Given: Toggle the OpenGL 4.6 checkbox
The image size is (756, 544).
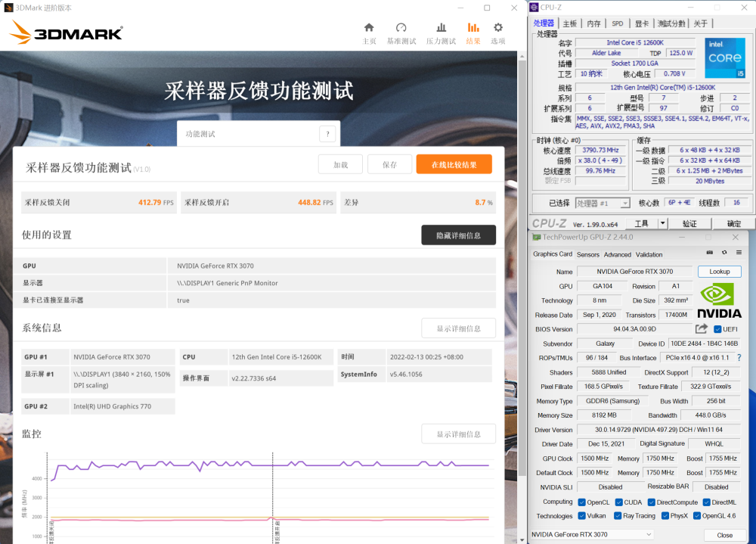Looking at the screenshot, I should 697,515.
